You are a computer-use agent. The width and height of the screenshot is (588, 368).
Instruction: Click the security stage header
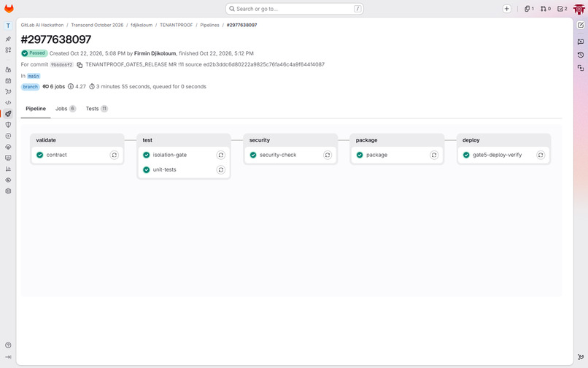click(260, 140)
